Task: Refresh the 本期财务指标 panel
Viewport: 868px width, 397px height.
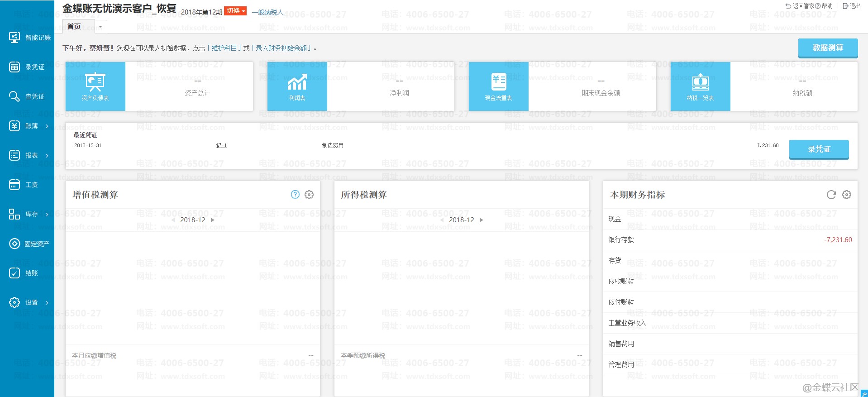Action: point(831,195)
